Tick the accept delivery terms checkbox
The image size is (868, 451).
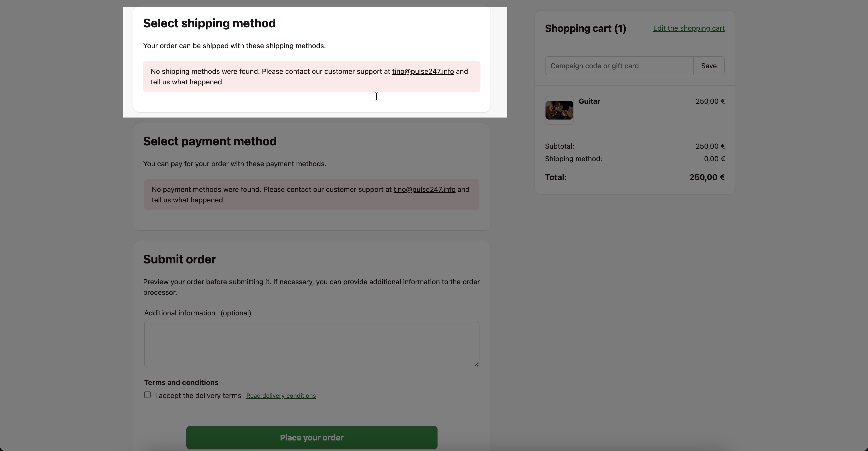[147, 395]
